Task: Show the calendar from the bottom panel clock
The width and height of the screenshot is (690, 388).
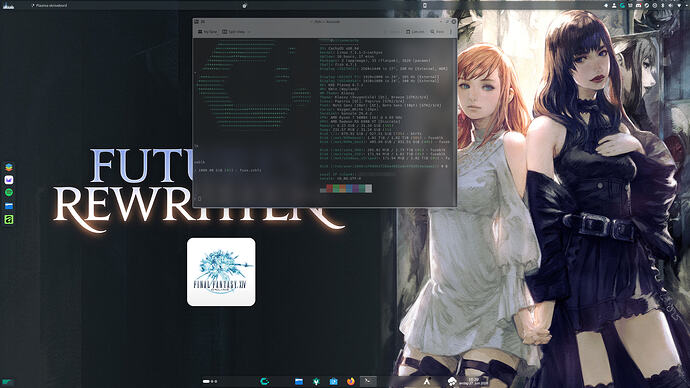Action: (474, 381)
